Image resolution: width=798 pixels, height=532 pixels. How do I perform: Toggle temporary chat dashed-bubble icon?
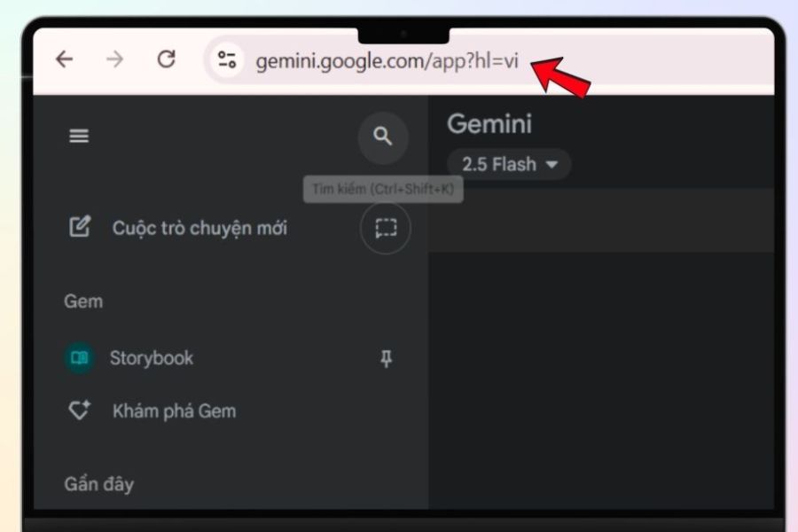pyautogui.click(x=385, y=229)
